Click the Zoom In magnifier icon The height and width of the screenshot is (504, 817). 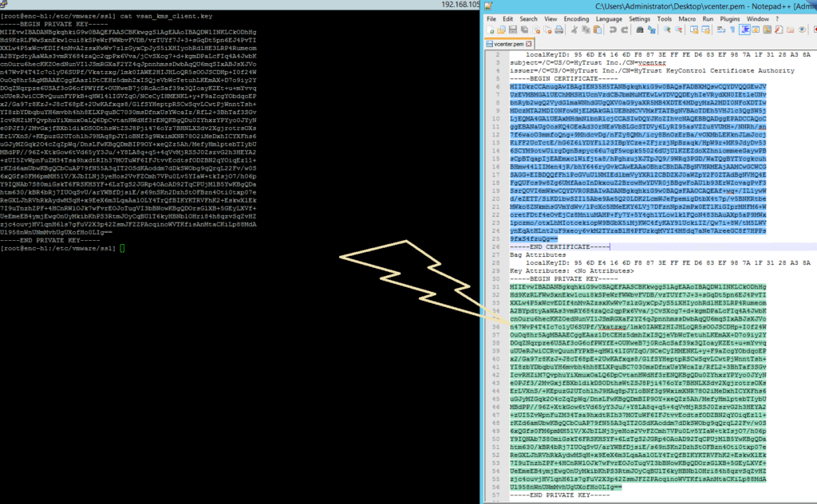pyautogui.click(x=668, y=30)
